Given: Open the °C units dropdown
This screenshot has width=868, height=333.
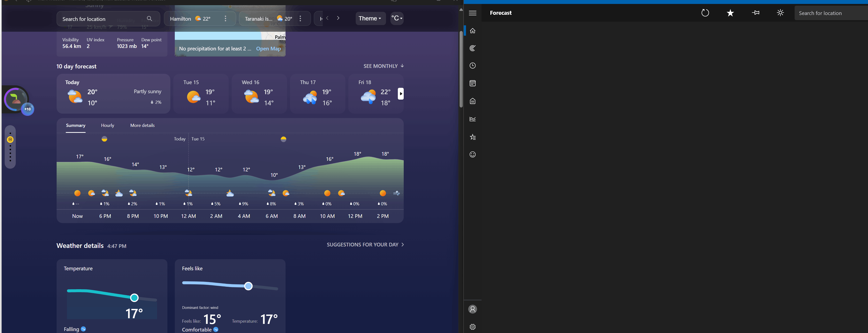Looking at the screenshot, I should click(397, 18).
